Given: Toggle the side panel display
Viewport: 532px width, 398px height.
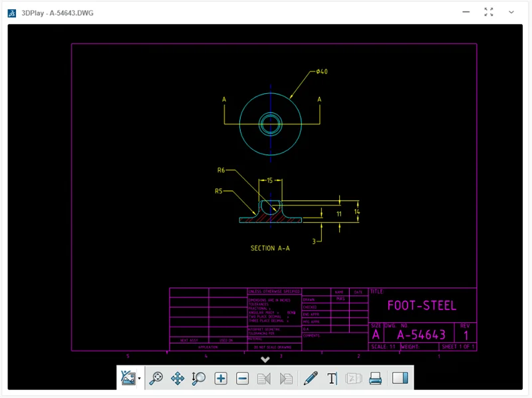Looking at the screenshot, I should click(400, 378).
